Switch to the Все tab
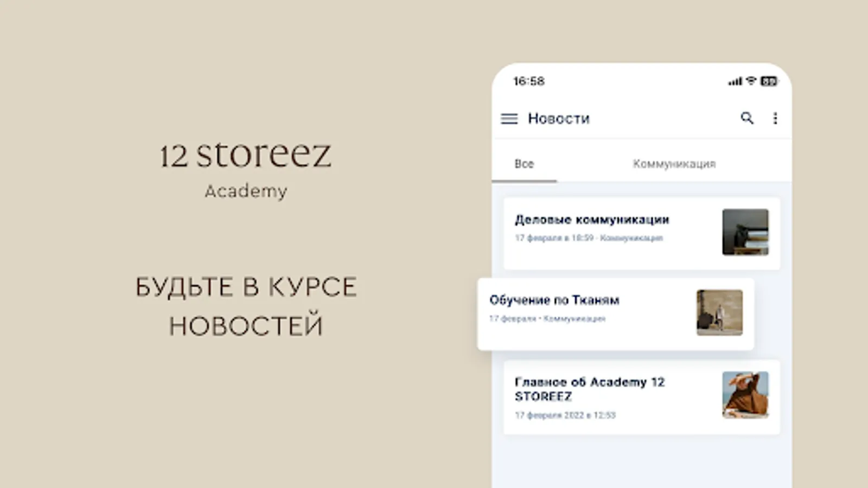The image size is (868, 488). tap(524, 164)
